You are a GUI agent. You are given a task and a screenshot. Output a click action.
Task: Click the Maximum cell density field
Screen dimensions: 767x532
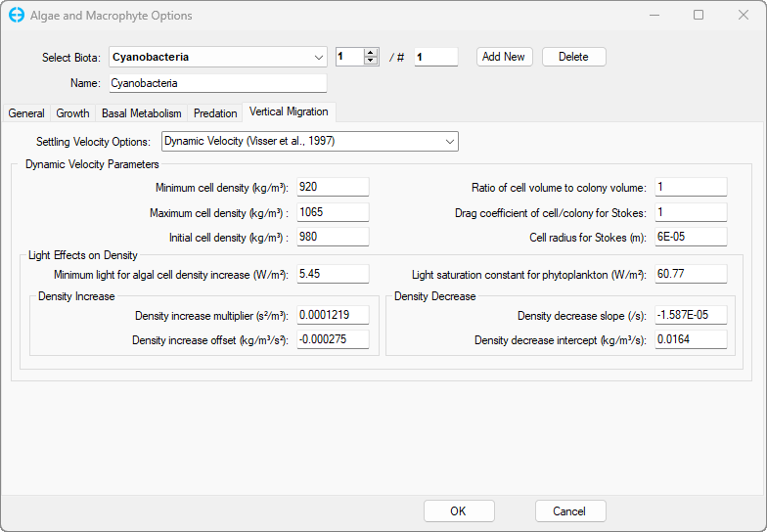(333, 212)
